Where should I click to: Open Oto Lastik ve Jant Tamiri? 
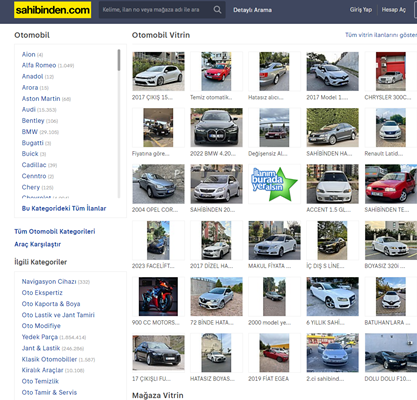pyautogui.click(x=58, y=315)
